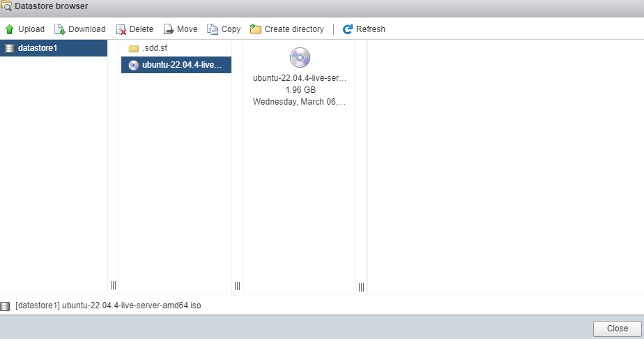This screenshot has width=644, height=339.
Task: Click the Datastore browser title icon
Action: 6,6
